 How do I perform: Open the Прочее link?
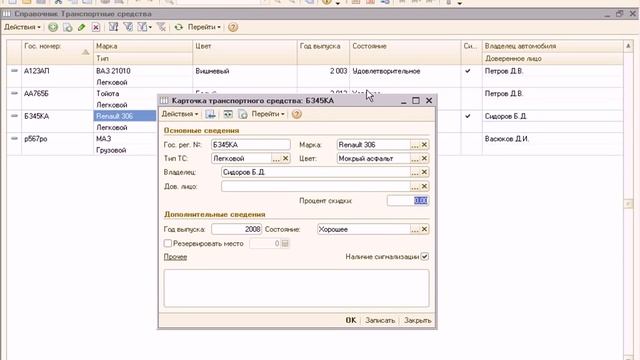[x=176, y=257]
